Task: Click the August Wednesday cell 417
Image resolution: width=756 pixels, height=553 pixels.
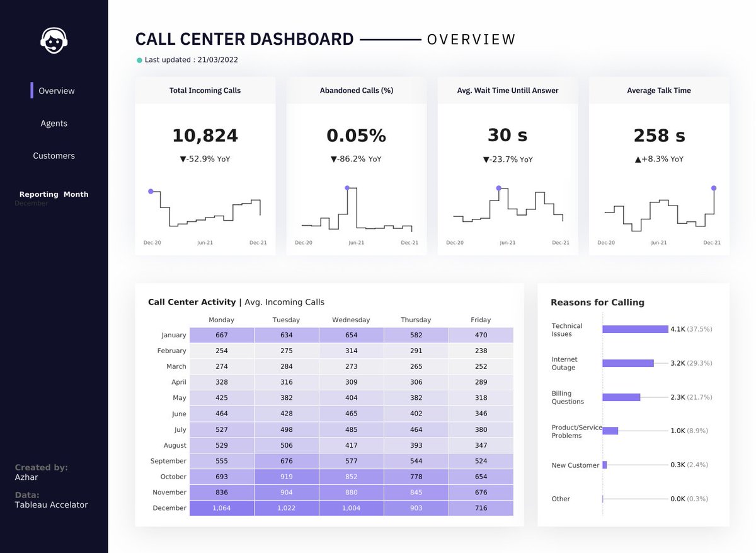Action: tap(352, 445)
